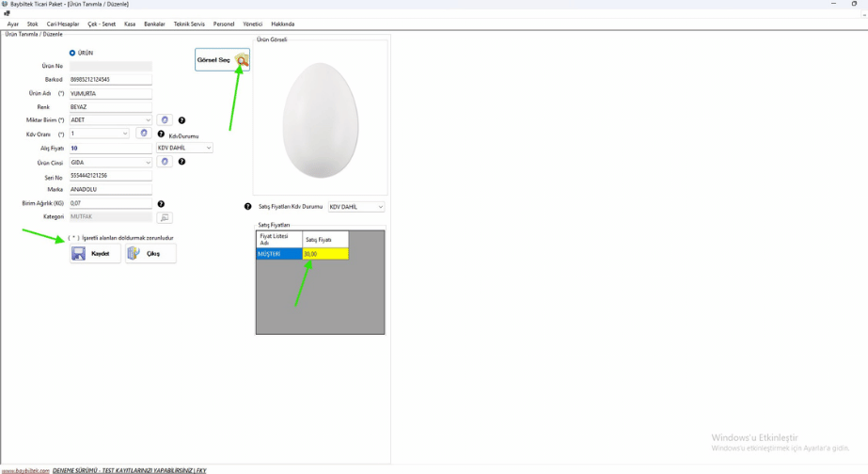Open the Kdv Oranı dropdown

point(125,134)
